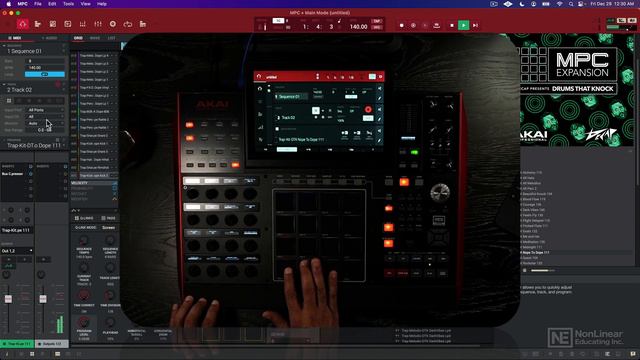Click the Outputs 1/2 volume fader
The height and width of the screenshot is (360, 640).
(43, 299)
